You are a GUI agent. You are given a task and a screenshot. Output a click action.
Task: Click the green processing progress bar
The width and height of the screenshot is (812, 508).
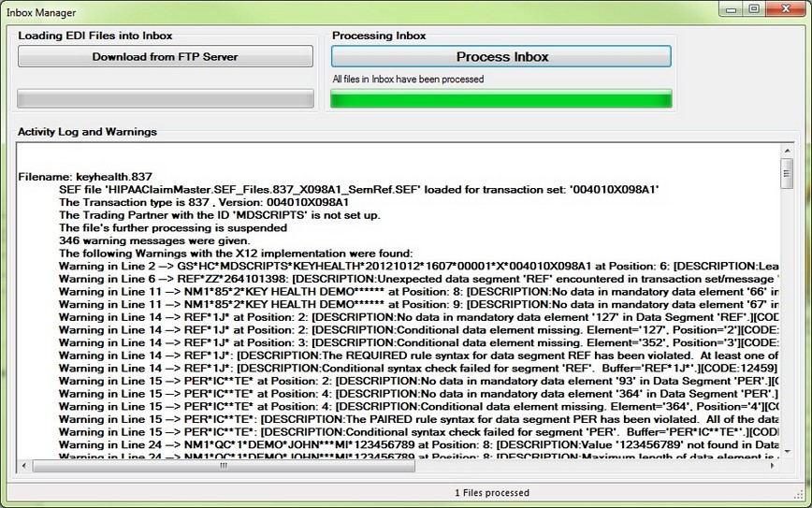tap(500, 98)
